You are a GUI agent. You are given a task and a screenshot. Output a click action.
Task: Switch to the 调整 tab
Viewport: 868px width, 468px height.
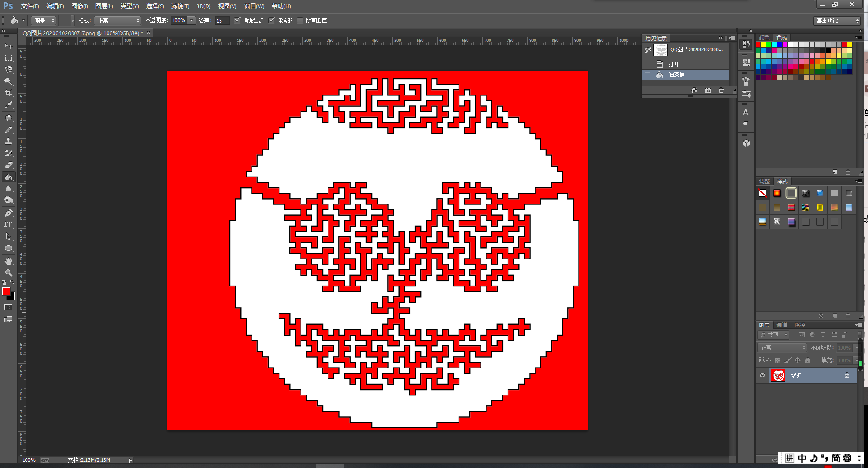pos(764,181)
